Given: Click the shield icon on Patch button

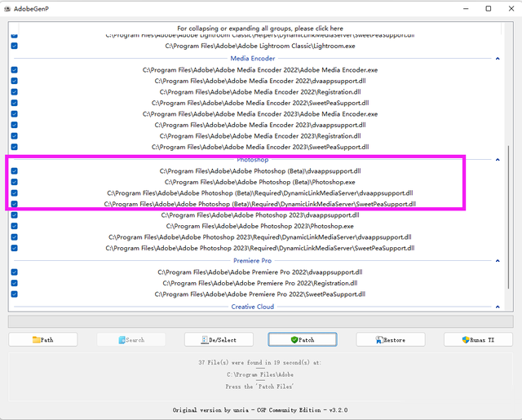Looking at the screenshot, I should (294, 340).
